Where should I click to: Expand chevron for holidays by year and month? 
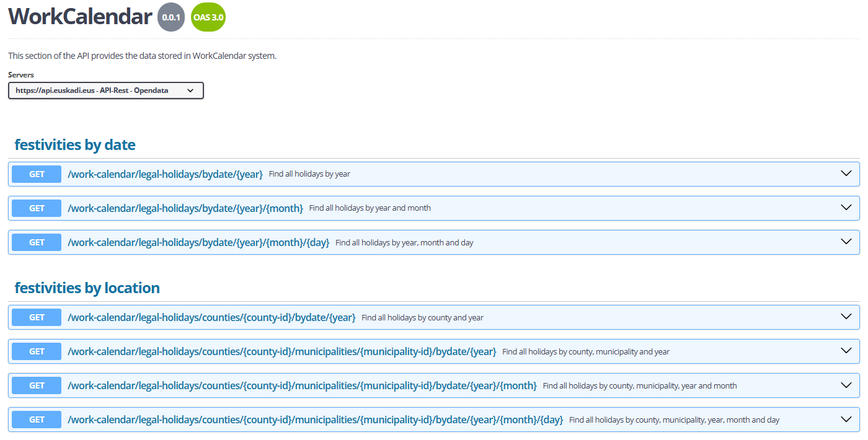click(x=846, y=208)
